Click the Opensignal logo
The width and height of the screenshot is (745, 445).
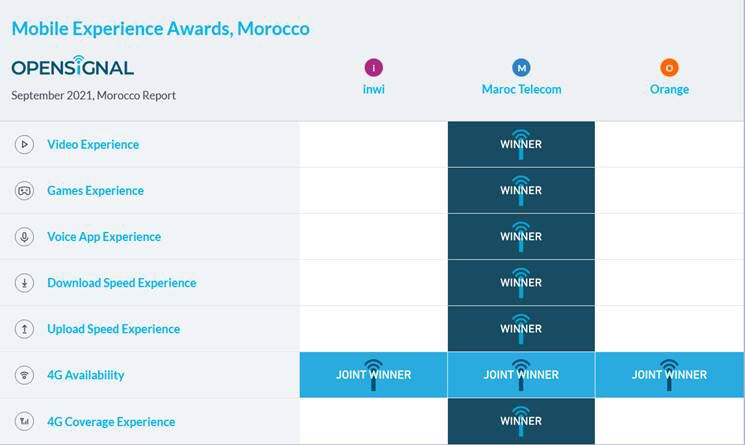(73, 68)
